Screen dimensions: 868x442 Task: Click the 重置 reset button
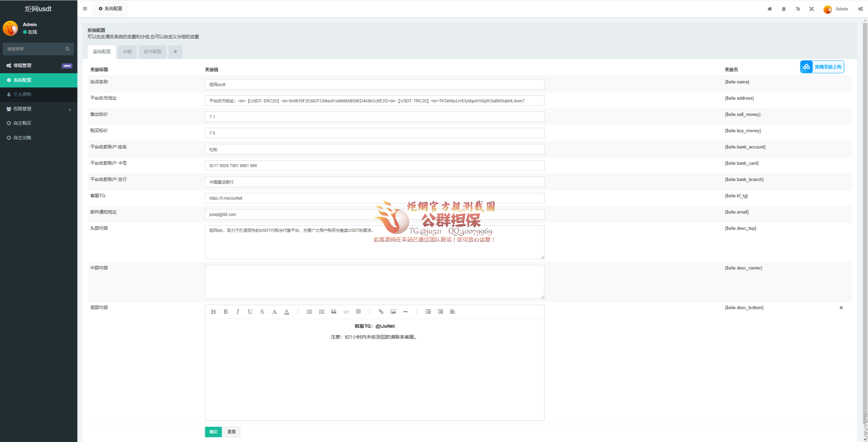pyautogui.click(x=231, y=432)
